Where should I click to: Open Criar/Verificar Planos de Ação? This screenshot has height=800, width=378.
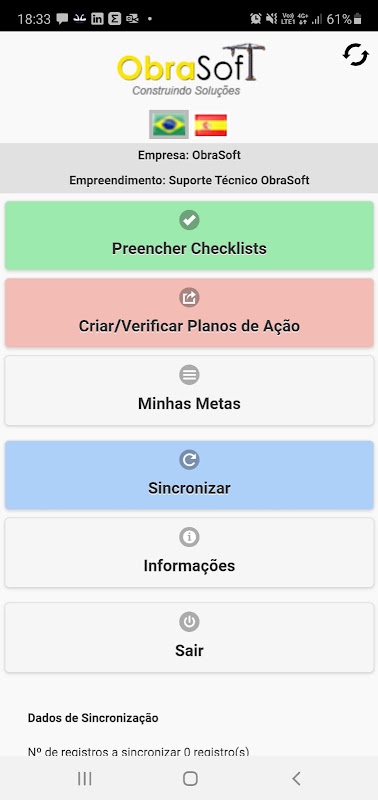tap(189, 313)
